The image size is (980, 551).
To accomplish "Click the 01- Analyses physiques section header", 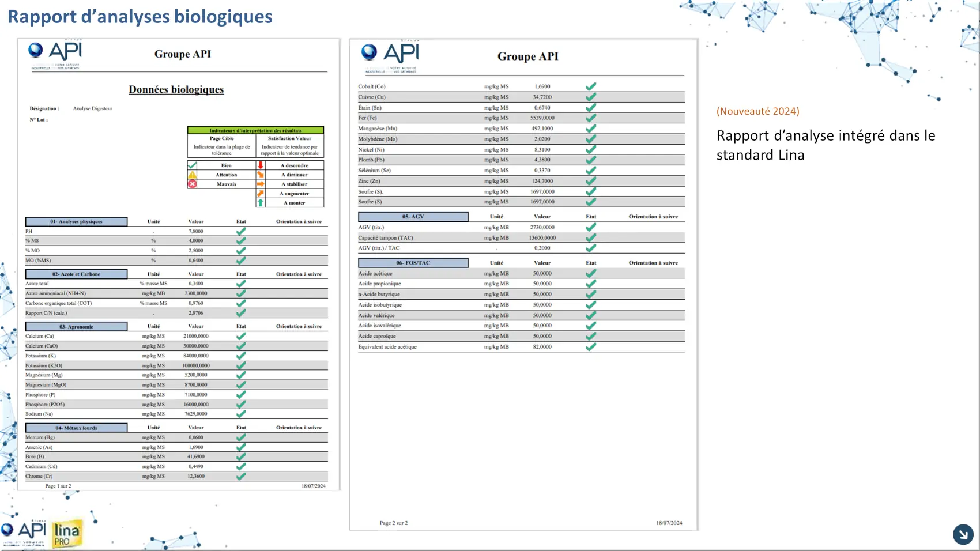I will (x=76, y=221).
